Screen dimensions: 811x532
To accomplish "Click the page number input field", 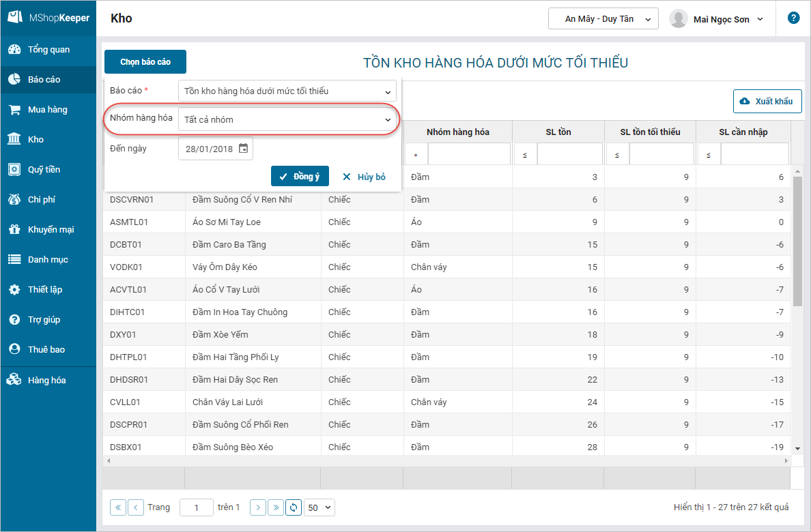I will [197, 507].
